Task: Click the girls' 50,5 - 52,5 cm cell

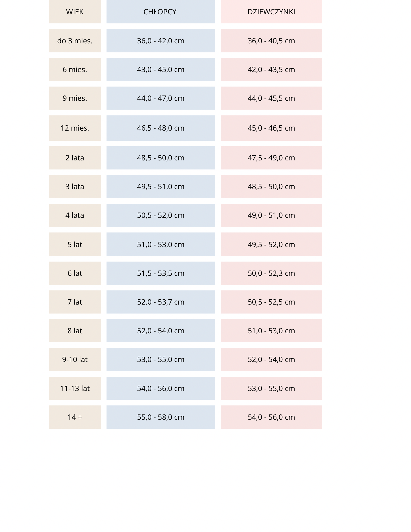Action: tap(271, 302)
